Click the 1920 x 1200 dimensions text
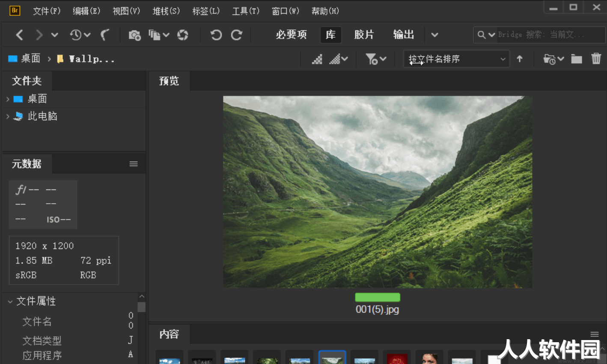Viewport: 607px width, 364px height. coord(45,246)
